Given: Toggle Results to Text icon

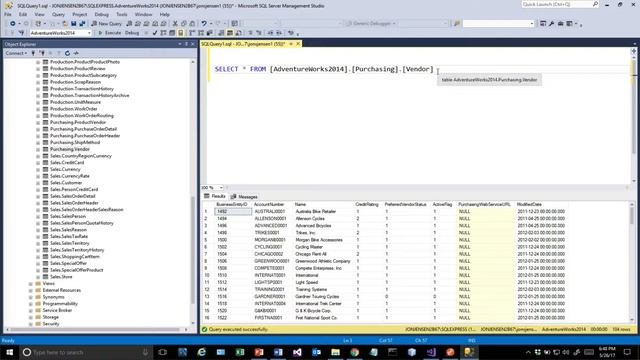Looking at the screenshot, I should click(x=221, y=33).
